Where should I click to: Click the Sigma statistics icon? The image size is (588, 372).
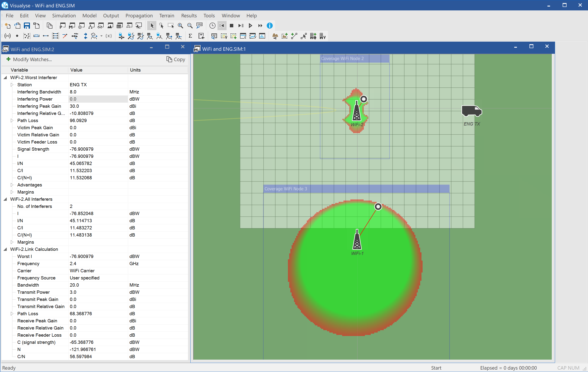(x=190, y=36)
